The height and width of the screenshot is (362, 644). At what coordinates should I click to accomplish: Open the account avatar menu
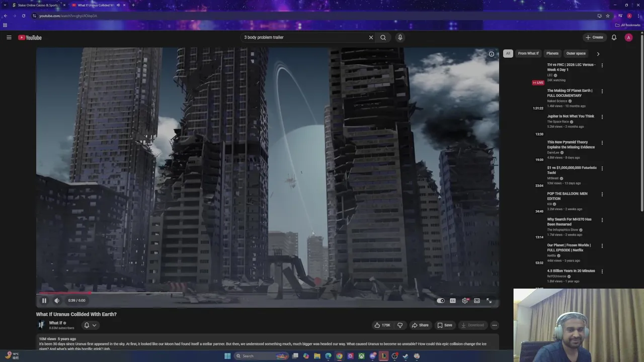click(x=628, y=37)
